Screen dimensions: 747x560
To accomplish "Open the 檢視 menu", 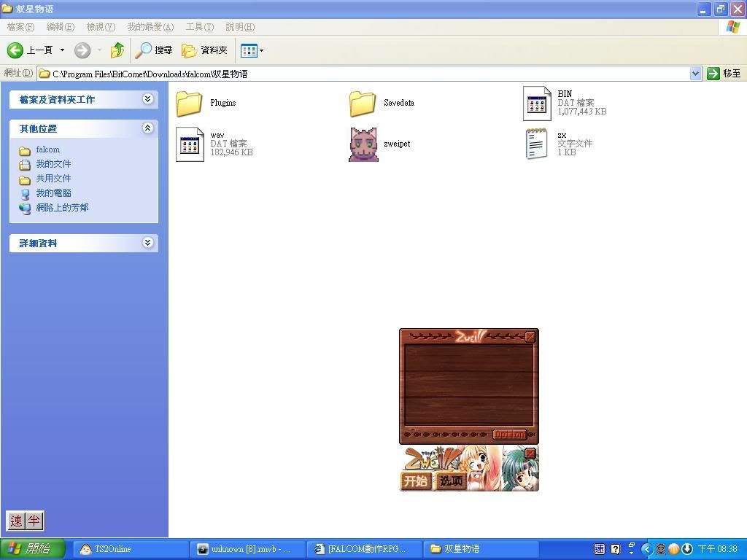I will [x=100, y=27].
